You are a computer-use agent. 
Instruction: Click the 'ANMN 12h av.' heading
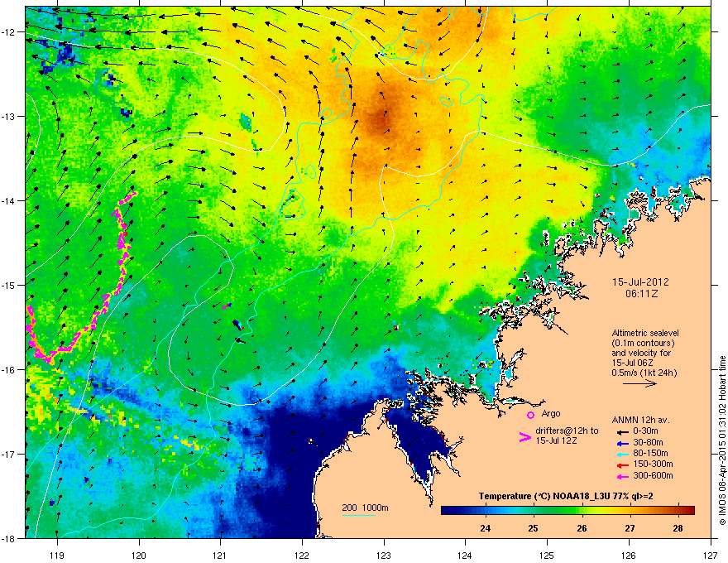coord(640,420)
